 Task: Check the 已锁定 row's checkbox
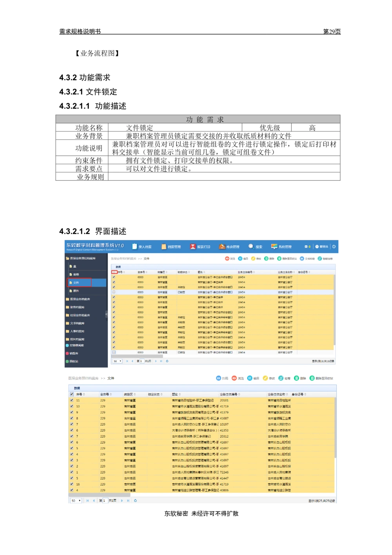coord(114,293)
